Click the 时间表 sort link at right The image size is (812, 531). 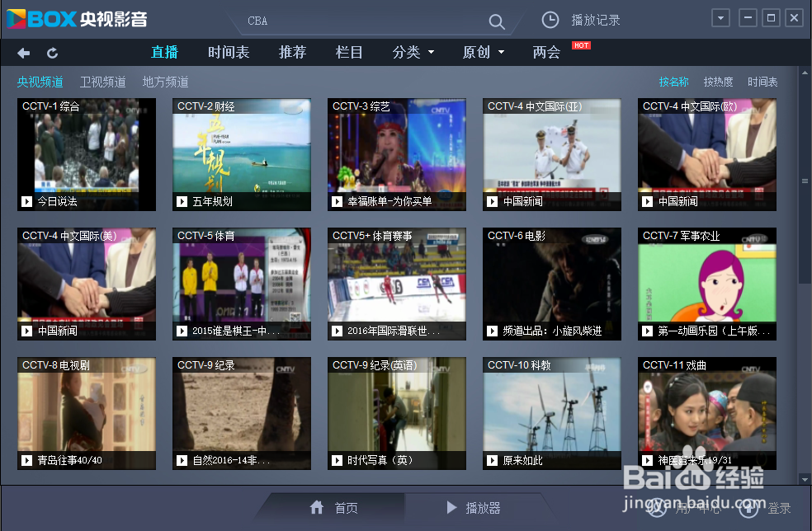[762, 82]
